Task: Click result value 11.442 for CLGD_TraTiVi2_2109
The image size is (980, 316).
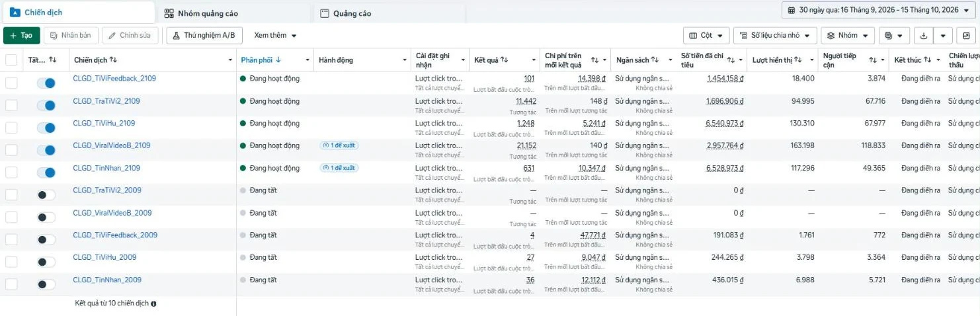Action: pyautogui.click(x=526, y=101)
